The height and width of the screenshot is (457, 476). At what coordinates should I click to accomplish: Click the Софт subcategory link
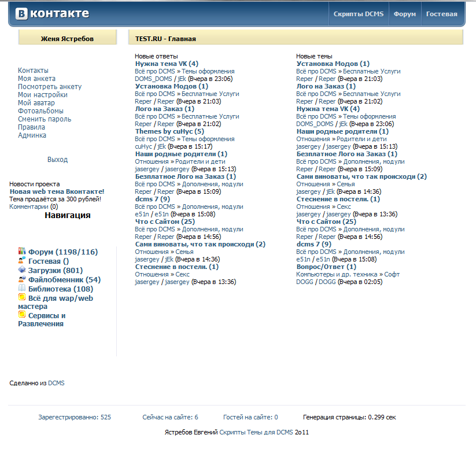pos(392,275)
